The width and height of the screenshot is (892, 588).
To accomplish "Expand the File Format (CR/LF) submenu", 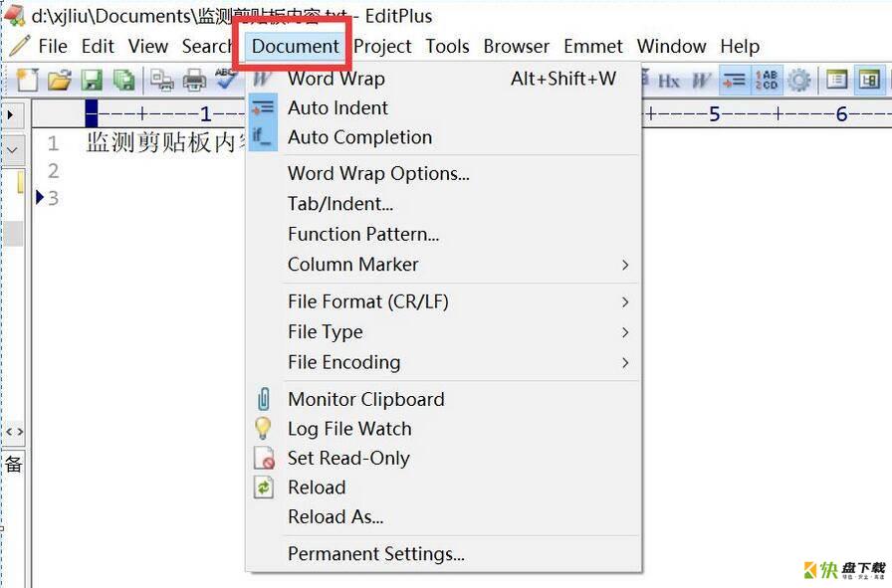I will [444, 301].
